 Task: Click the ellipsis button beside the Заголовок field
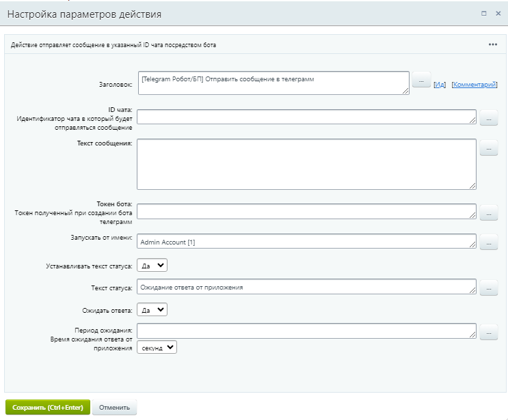tap(421, 81)
